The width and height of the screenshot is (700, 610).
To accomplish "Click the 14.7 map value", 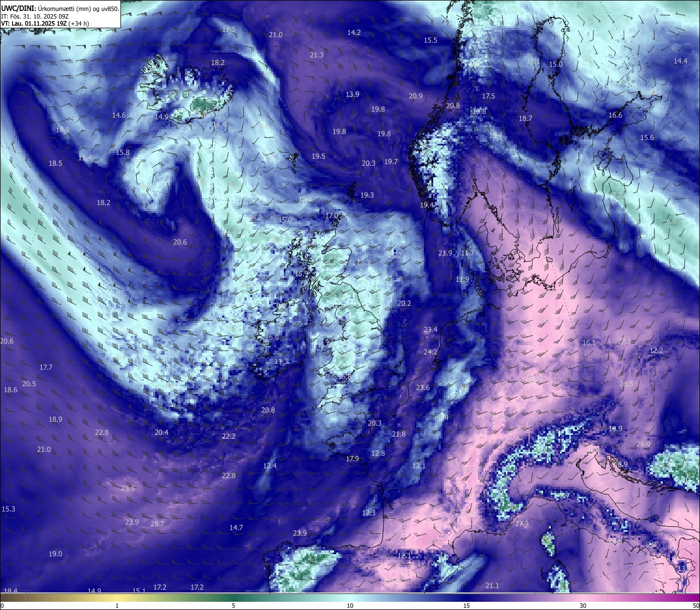I will [x=236, y=528].
